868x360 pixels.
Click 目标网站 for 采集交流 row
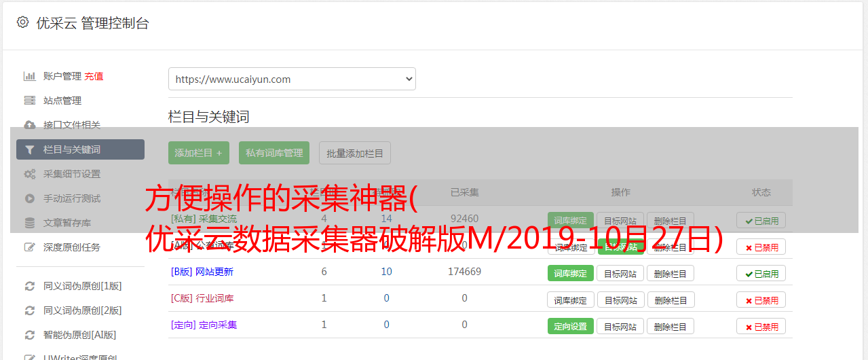click(x=620, y=221)
